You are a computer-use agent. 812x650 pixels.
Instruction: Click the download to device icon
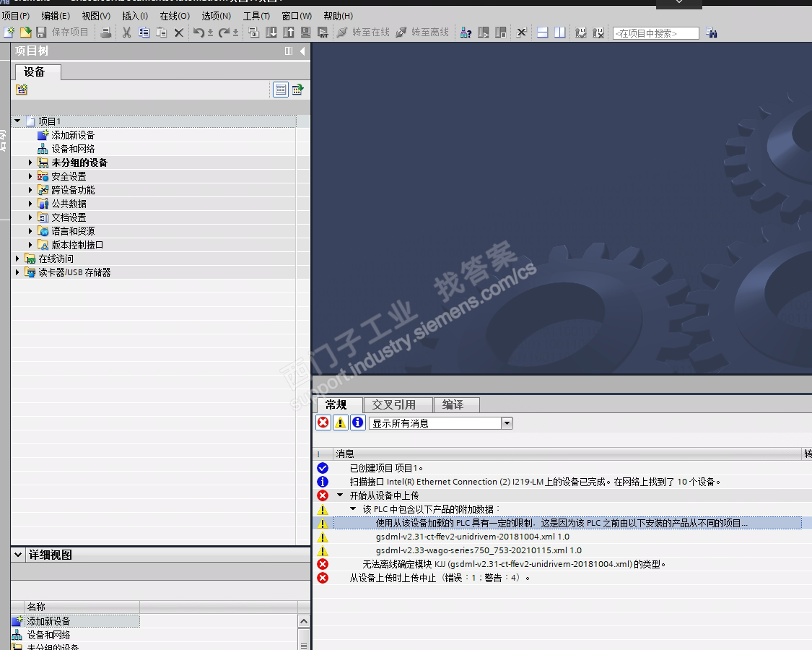pyautogui.click(x=271, y=32)
